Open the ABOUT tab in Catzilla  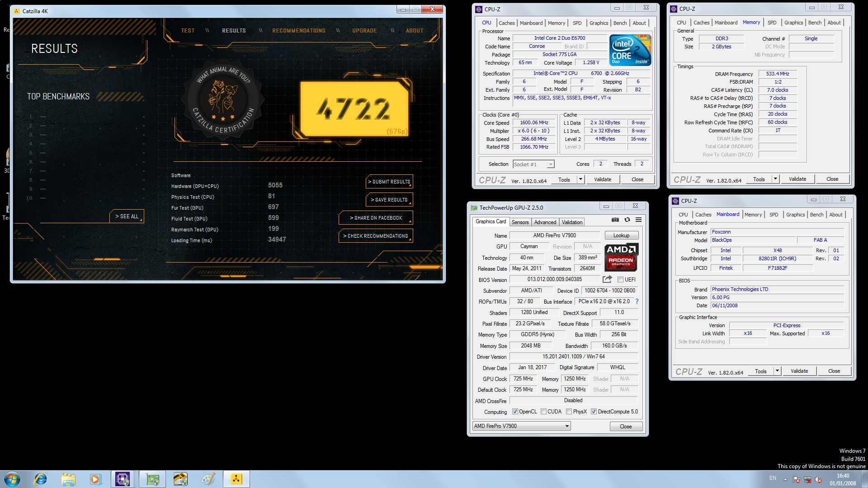[x=415, y=31]
